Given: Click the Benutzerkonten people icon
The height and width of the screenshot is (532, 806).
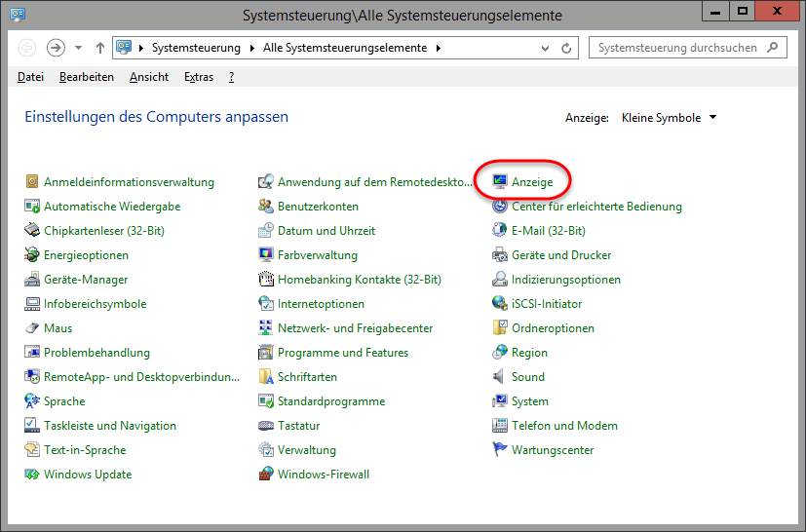Looking at the screenshot, I should pyautogui.click(x=266, y=207).
